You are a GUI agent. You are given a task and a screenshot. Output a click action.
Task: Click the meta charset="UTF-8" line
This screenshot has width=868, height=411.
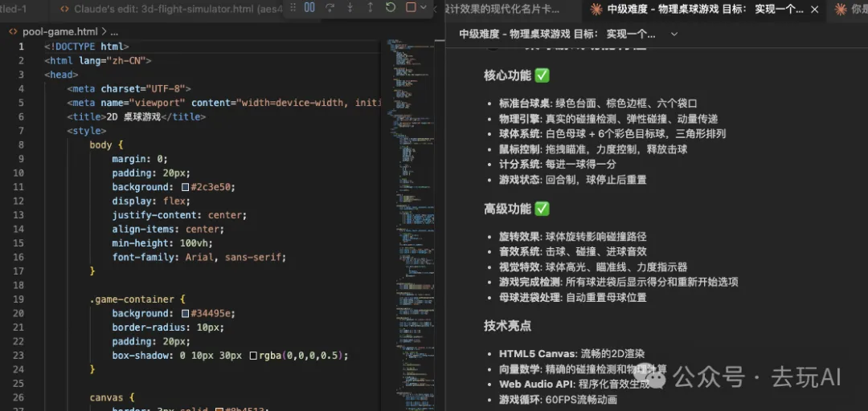coord(129,88)
